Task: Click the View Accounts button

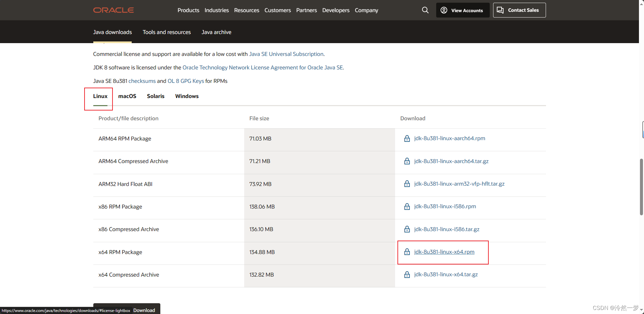Action: tap(463, 10)
